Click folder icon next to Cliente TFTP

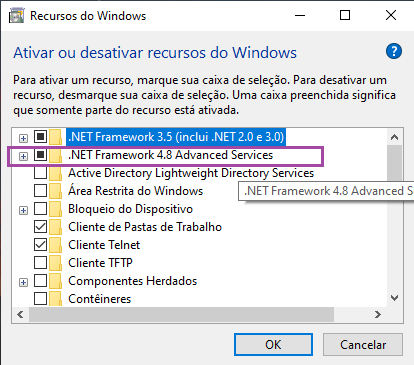click(55, 263)
